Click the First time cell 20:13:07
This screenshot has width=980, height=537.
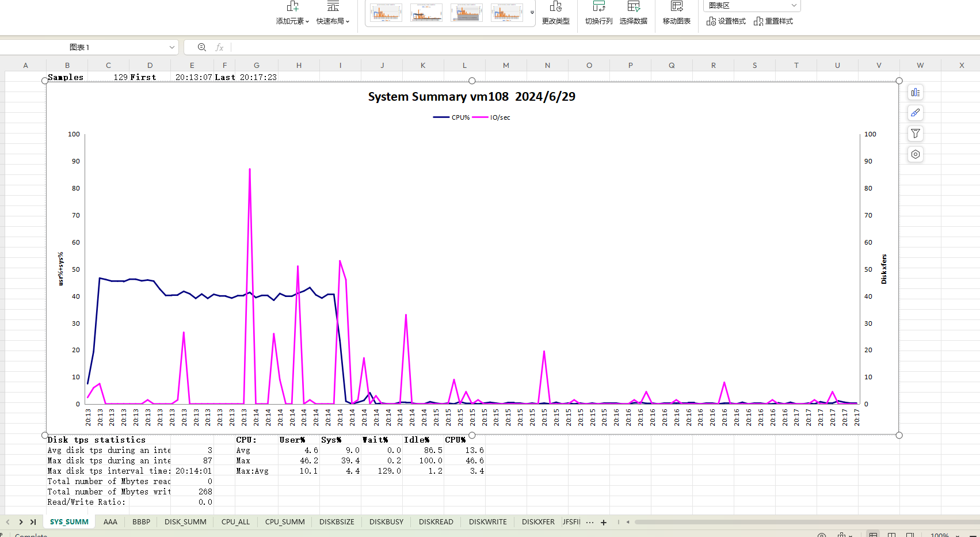pos(193,77)
